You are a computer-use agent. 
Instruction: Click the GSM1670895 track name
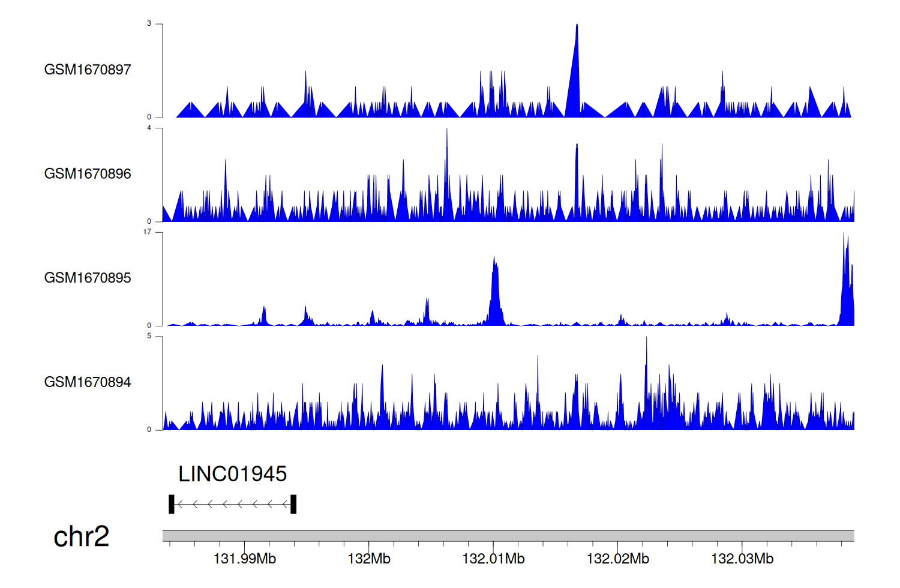click(88, 278)
